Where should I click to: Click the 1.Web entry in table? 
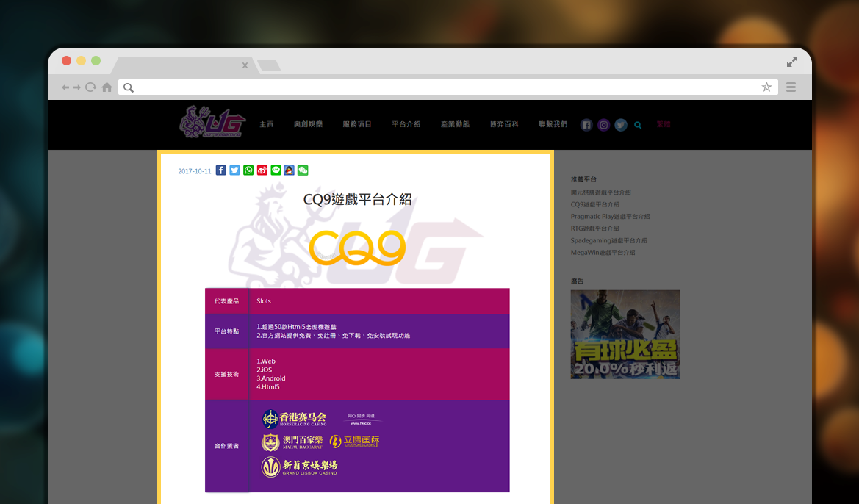click(x=266, y=361)
